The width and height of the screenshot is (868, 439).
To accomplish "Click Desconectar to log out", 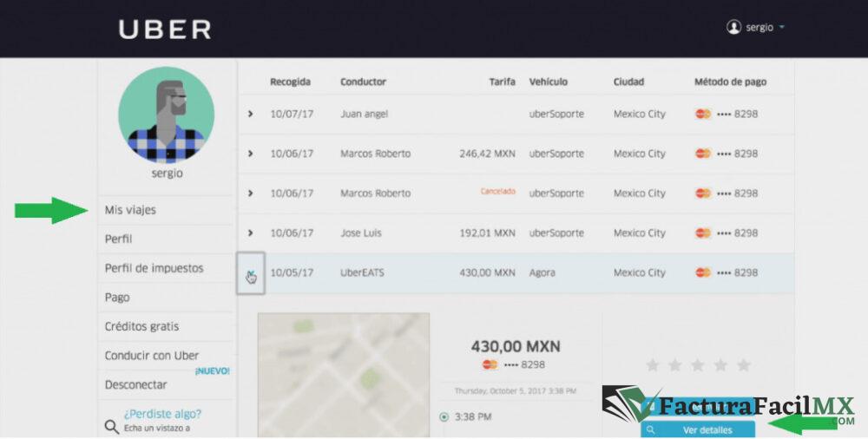I will [135, 384].
